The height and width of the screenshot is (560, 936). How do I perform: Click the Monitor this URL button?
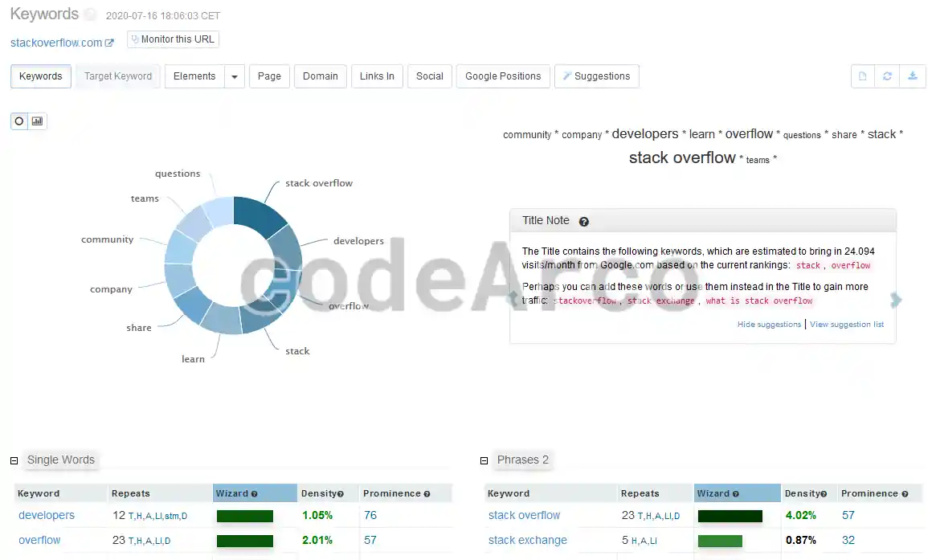[173, 39]
